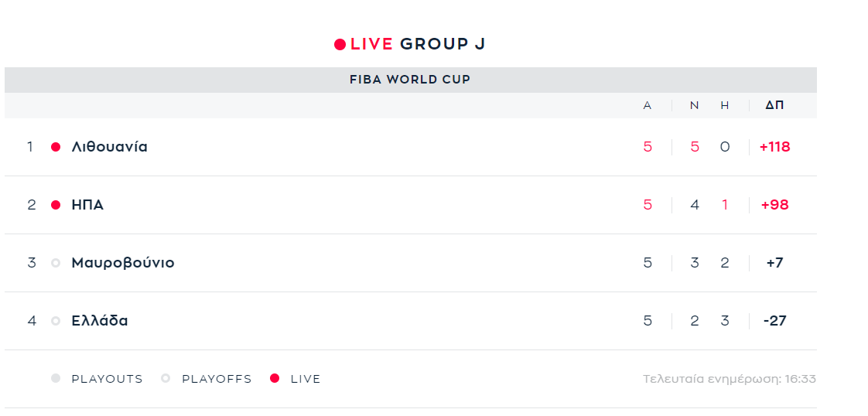Click the Τελευταία ενημέρωση 16:33 timestamp

click(729, 379)
